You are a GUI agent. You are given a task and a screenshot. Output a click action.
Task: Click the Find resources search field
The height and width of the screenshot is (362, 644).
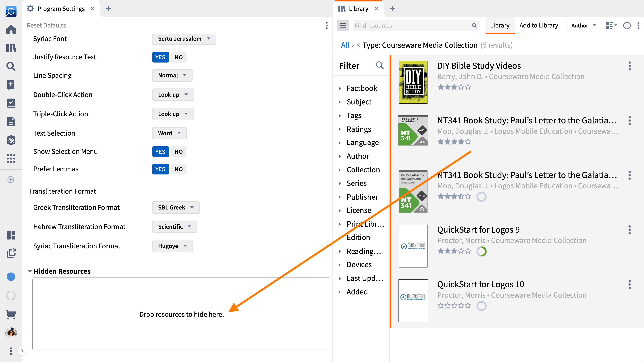point(416,25)
